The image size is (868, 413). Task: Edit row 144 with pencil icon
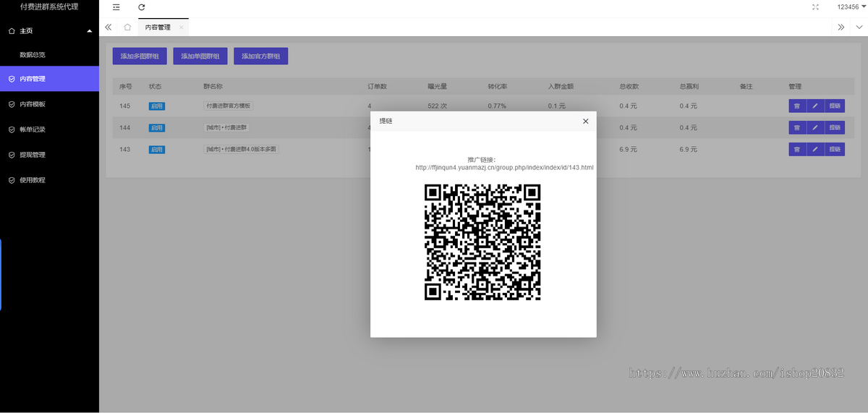815,127
